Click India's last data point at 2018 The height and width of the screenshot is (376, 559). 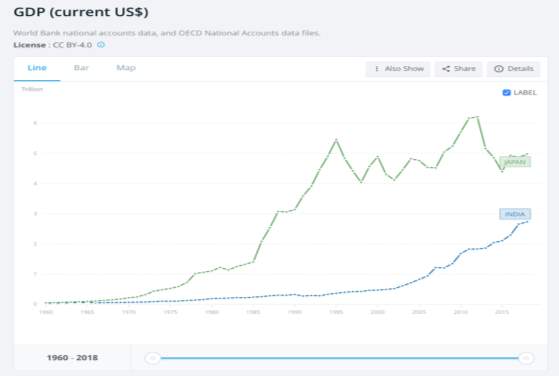527,222
